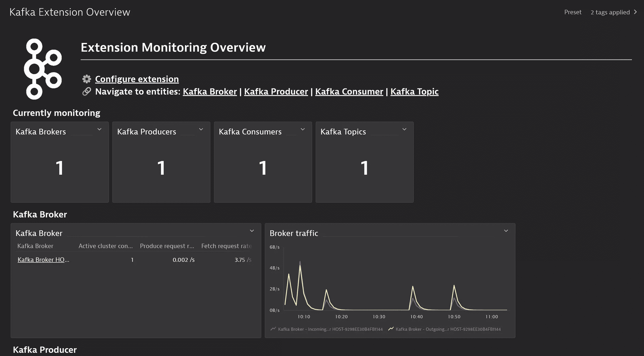Expand the Kafka Brokers tile menu chevron
The height and width of the screenshot is (356, 644).
click(99, 129)
